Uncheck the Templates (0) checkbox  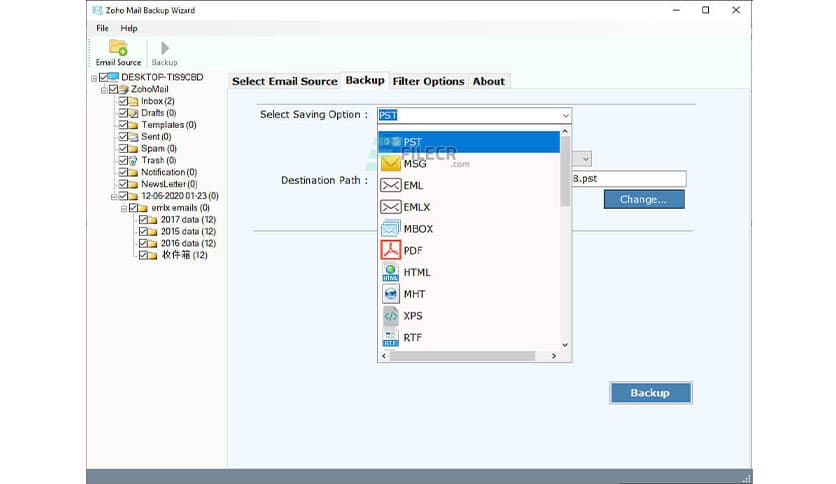[123, 125]
